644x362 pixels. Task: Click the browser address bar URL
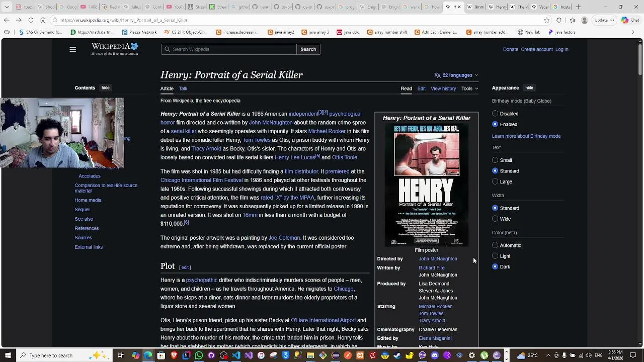[124, 20]
